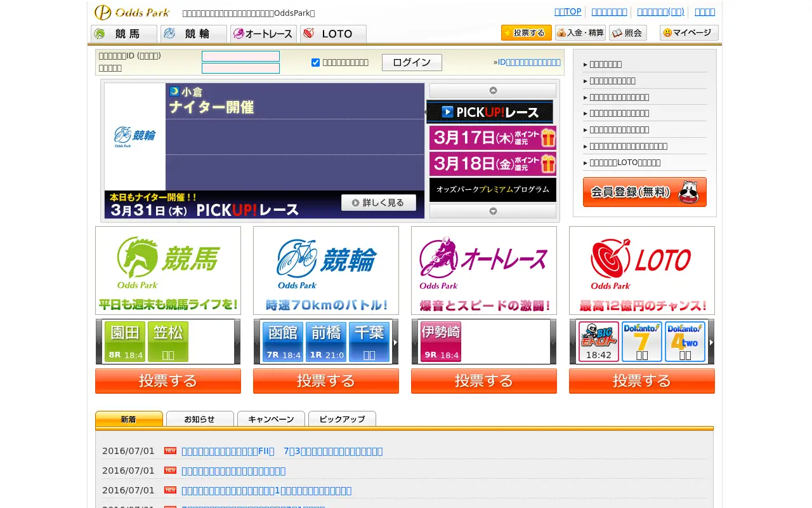812x508 pixels.
Task: Click the Odds Park logo in the header
Action: pos(132,12)
